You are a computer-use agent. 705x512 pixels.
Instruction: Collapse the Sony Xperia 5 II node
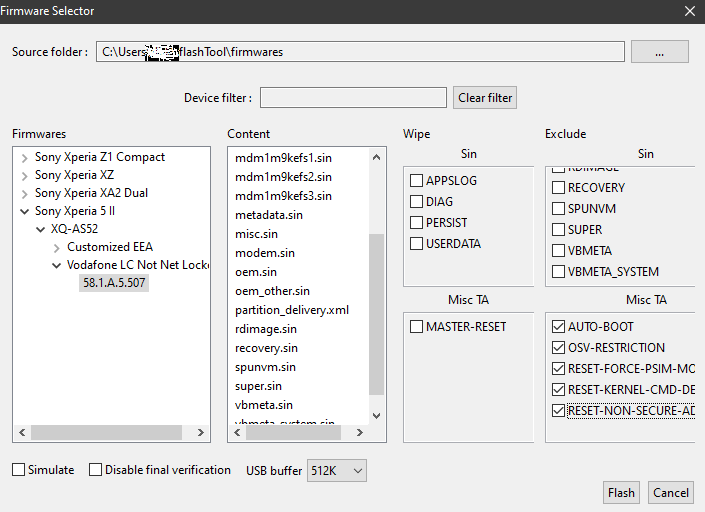[x=25, y=211]
